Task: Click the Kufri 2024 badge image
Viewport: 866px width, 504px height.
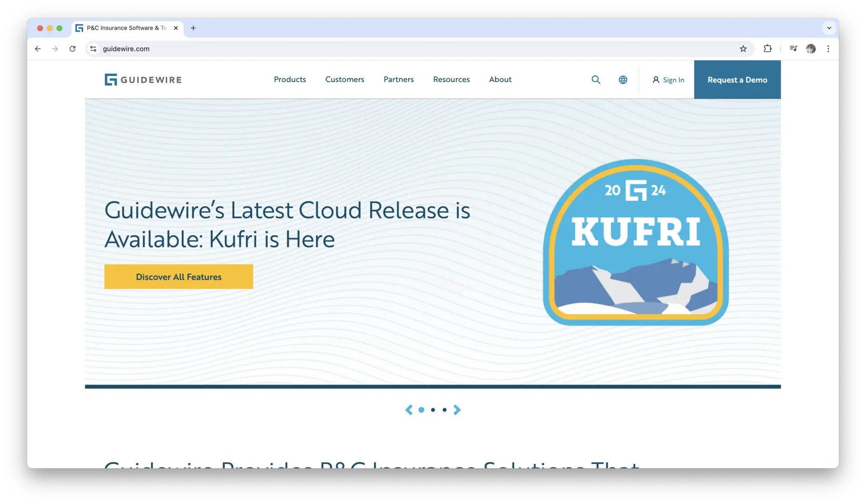Action: (x=635, y=242)
